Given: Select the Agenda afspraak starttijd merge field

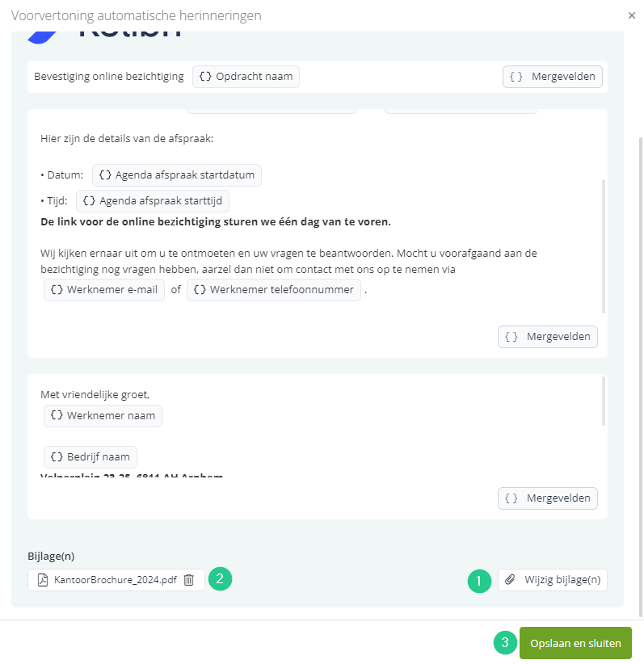Looking at the screenshot, I should [x=153, y=200].
